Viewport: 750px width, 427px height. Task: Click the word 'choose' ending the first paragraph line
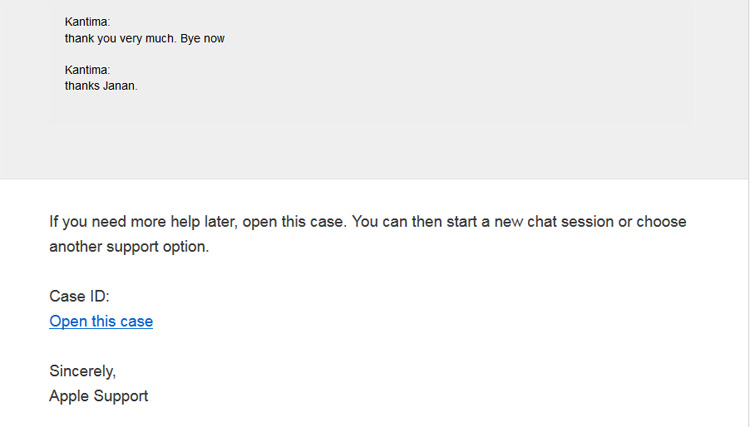661,222
